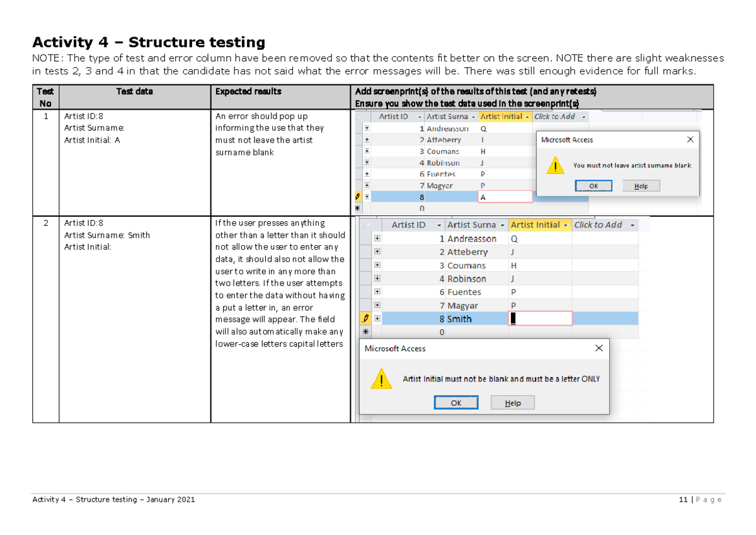Click the warning icon in the Artist Initial dialog
Image resolution: width=756 pixels, height=535 pixels.
pyautogui.click(x=381, y=379)
